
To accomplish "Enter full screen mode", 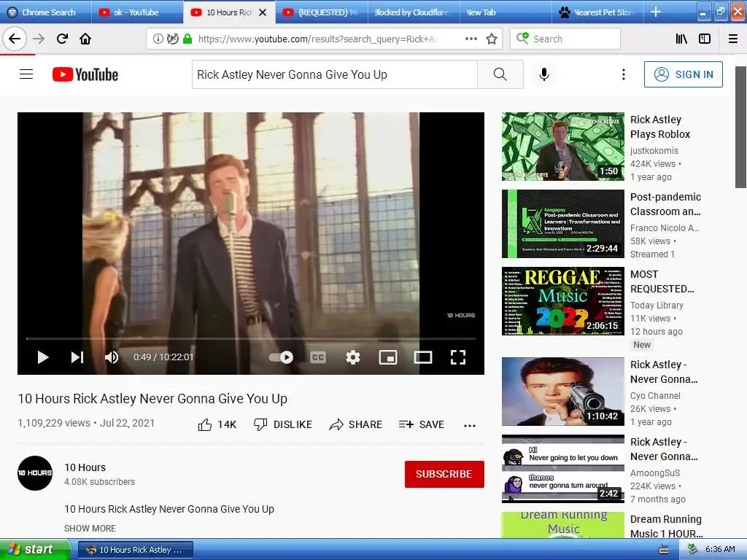I will (458, 357).
